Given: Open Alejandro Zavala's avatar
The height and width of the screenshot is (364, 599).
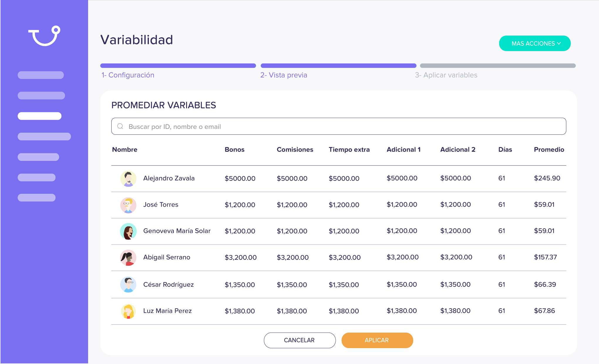Looking at the screenshot, I should coord(128,178).
